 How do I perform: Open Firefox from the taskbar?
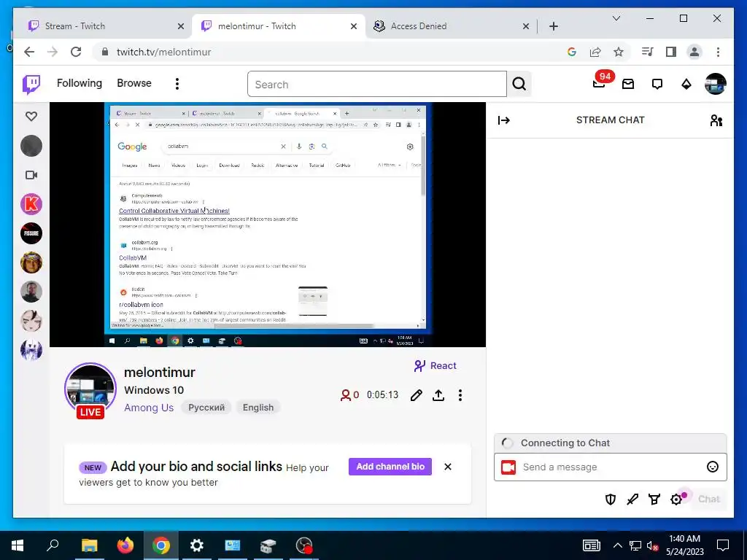coord(125,545)
